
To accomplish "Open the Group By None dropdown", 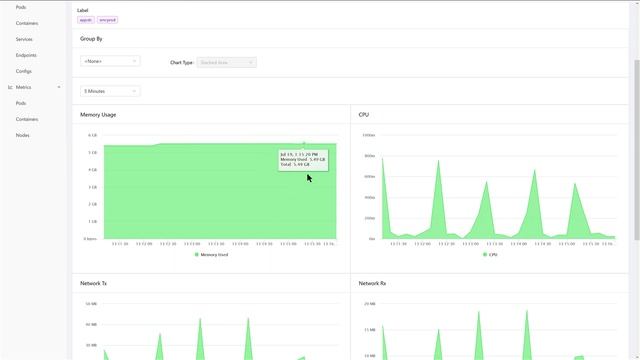I will [110, 61].
